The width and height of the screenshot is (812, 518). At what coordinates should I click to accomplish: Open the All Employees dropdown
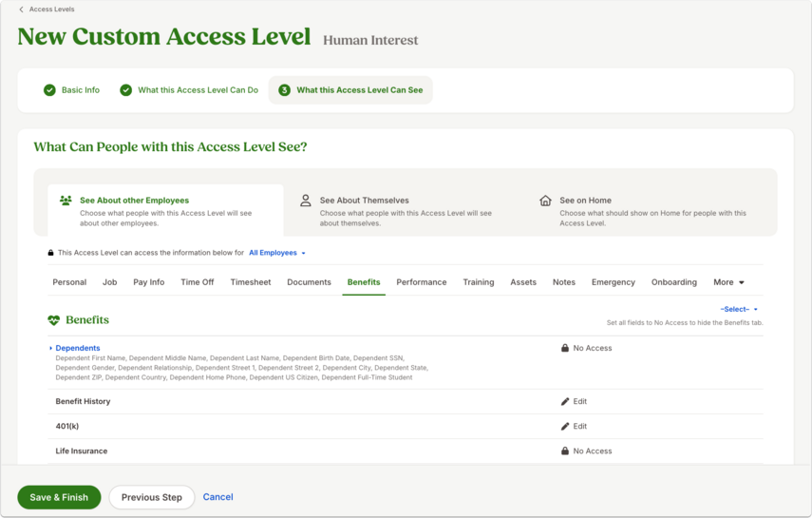[277, 253]
